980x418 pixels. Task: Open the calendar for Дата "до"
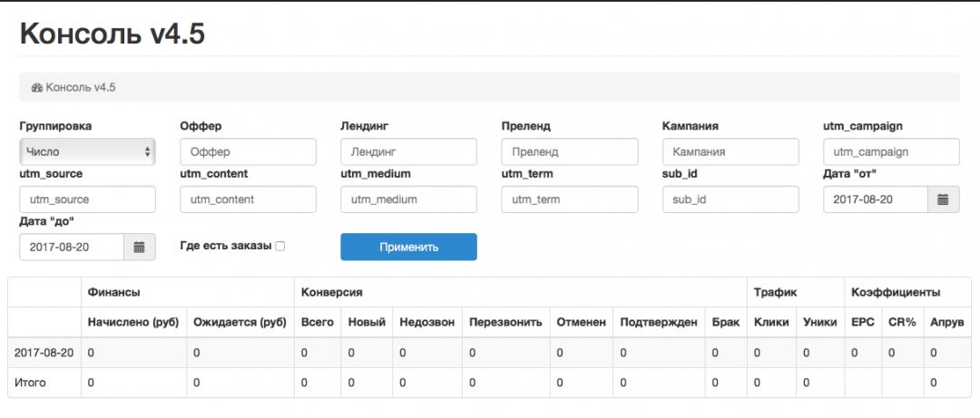tap(140, 247)
